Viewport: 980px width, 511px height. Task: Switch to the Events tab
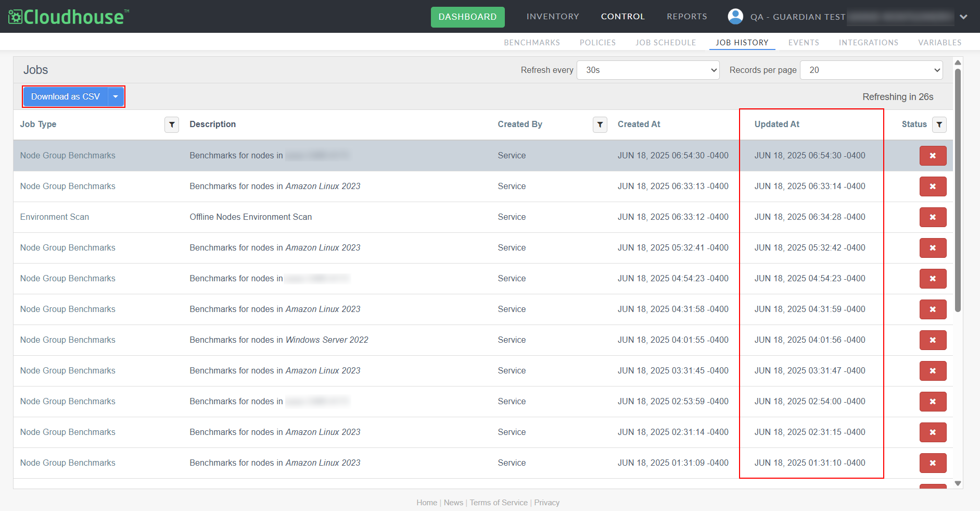(x=803, y=43)
